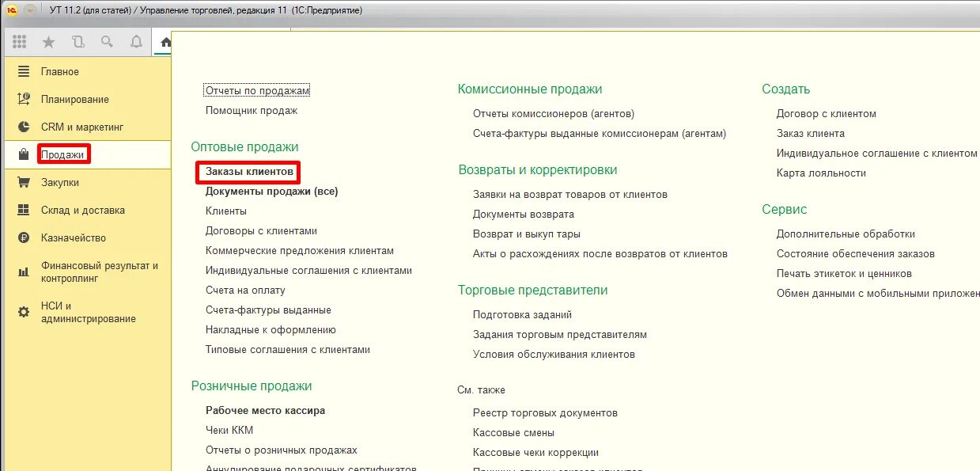Click the 1C application logo icon

[12, 10]
